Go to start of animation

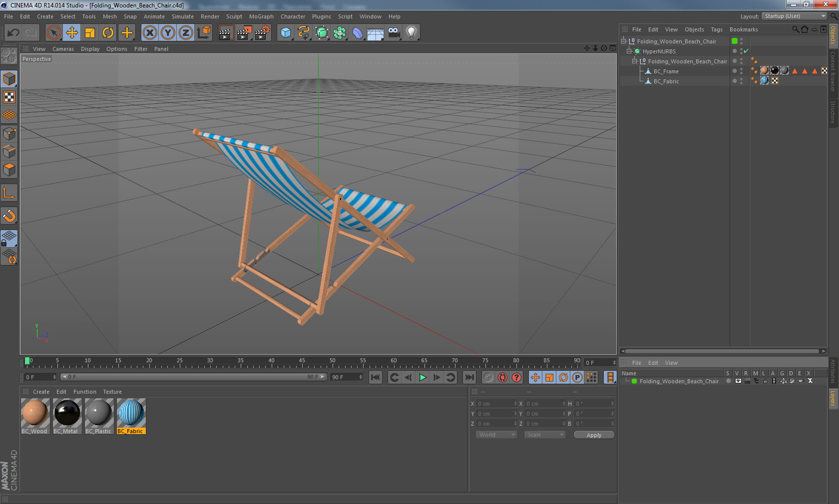coord(376,377)
